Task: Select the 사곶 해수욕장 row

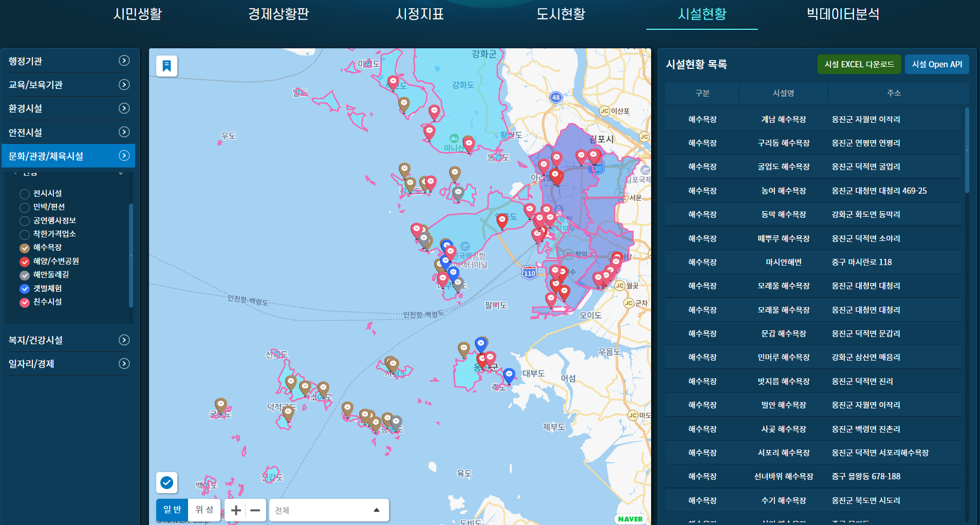Action: pyautogui.click(x=813, y=429)
